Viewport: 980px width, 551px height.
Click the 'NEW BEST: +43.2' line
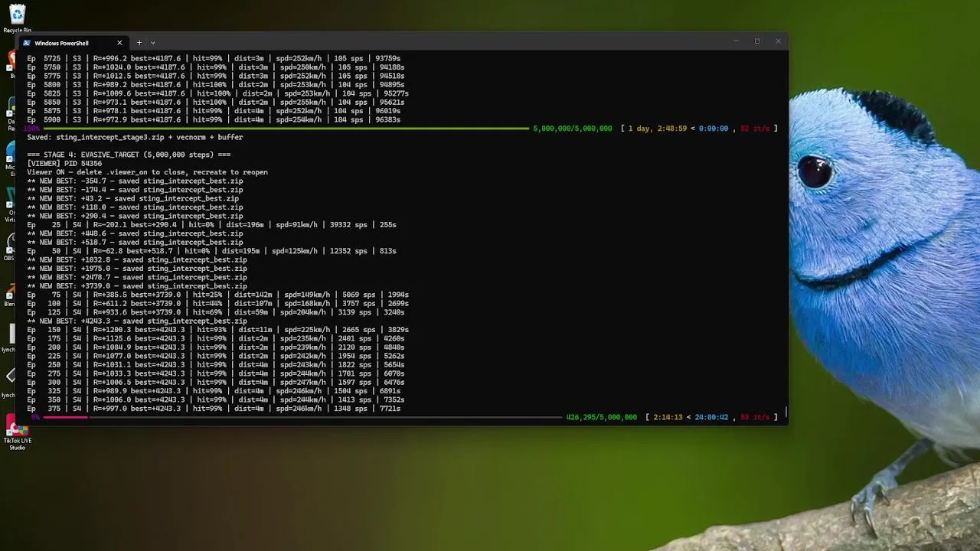pyautogui.click(x=133, y=198)
